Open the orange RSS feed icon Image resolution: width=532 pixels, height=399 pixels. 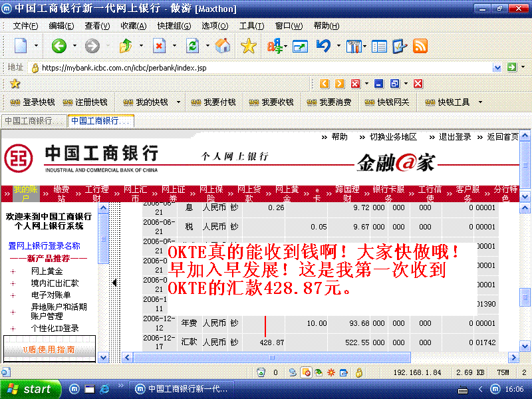point(420,46)
